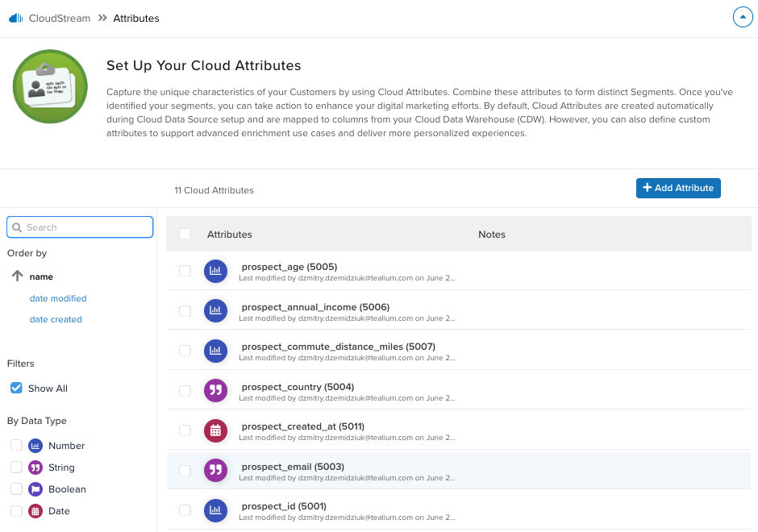Enable the Number data type filter
Image resolution: width=758 pixels, height=532 pixels.
tap(16, 446)
